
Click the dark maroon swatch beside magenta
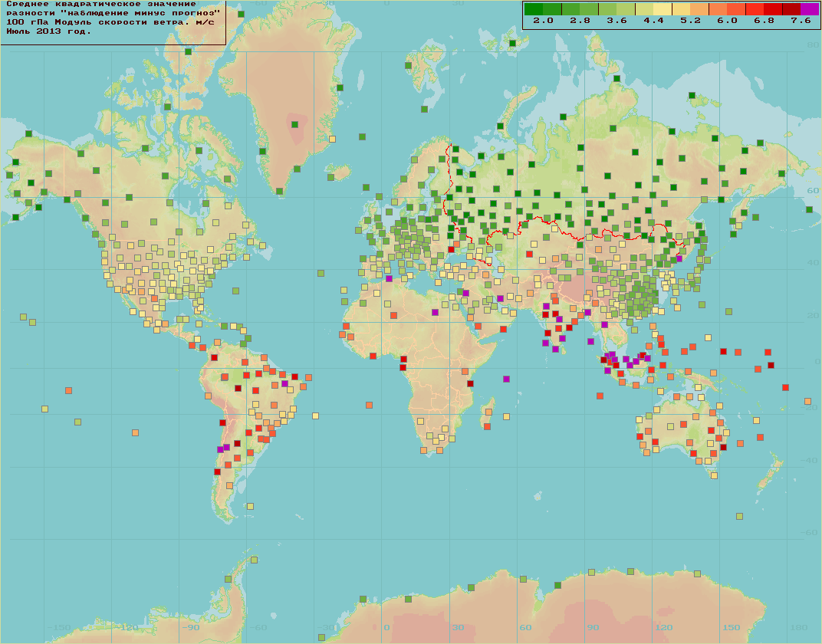point(791,9)
